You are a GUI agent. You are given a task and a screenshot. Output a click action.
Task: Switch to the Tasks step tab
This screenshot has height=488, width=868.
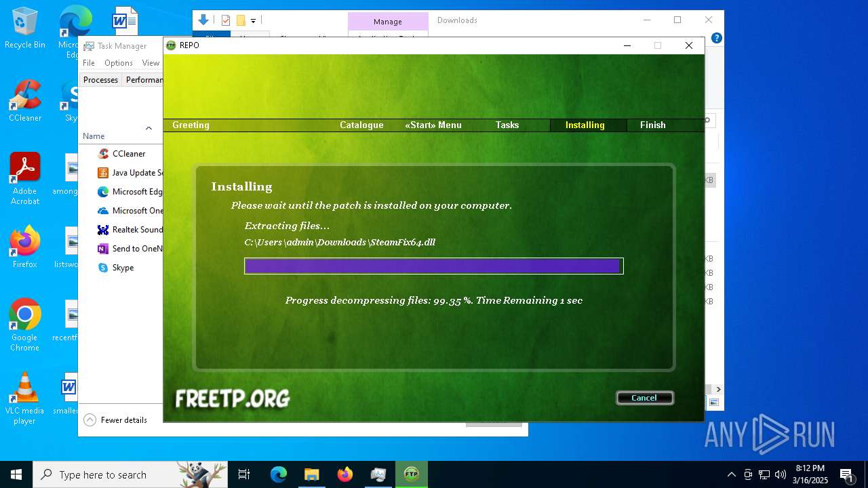(507, 125)
